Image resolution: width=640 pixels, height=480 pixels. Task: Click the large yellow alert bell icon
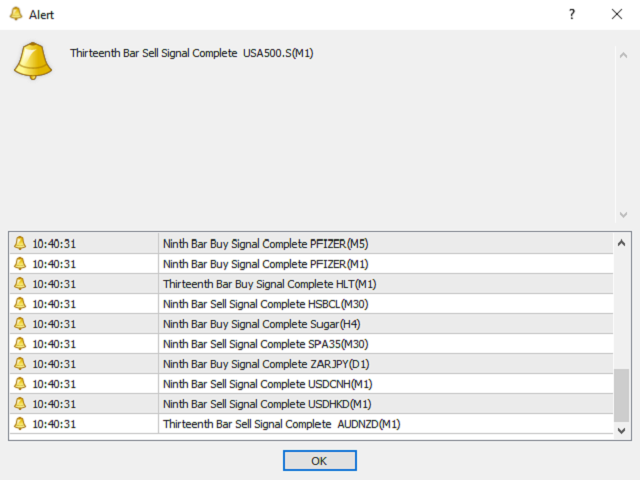(x=33, y=61)
